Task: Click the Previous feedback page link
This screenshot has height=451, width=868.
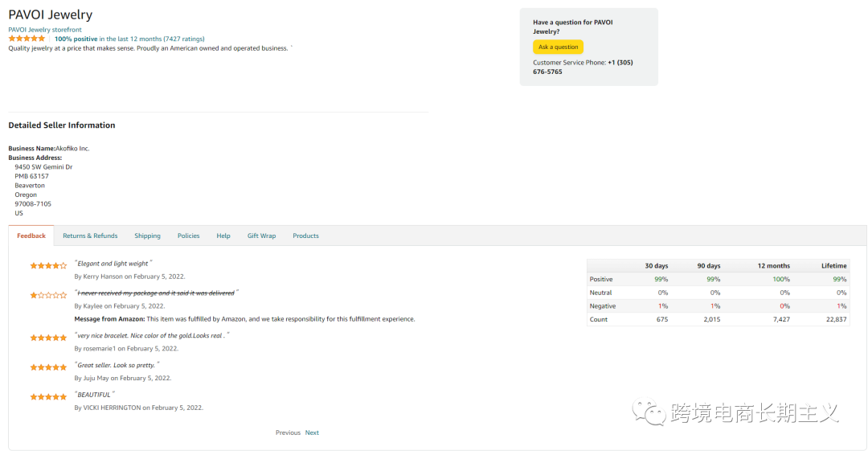Action: coord(288,433)
